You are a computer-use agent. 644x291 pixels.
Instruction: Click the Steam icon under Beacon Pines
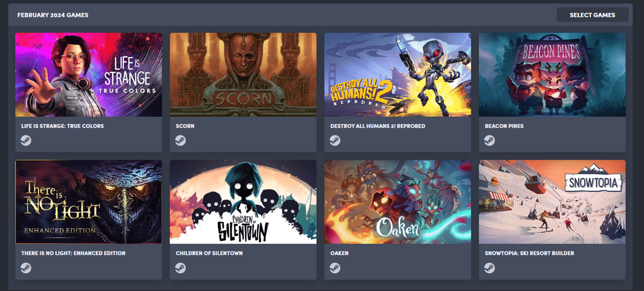pyautogui.click(x=489, y=140)
